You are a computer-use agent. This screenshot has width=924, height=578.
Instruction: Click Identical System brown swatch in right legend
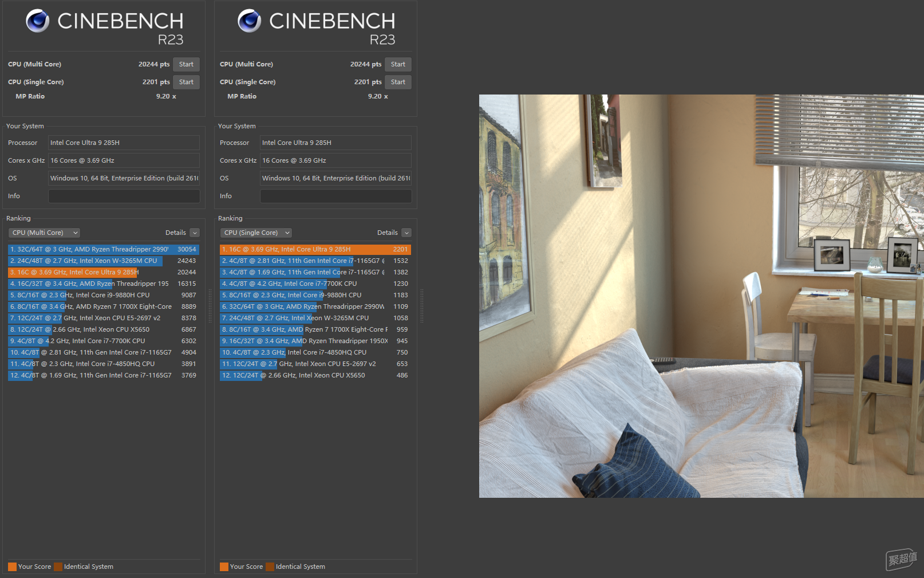click(x=270, y=567)
